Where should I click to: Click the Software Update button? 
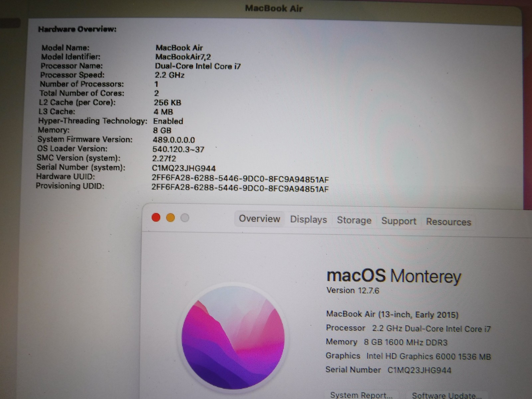(447, 395)
